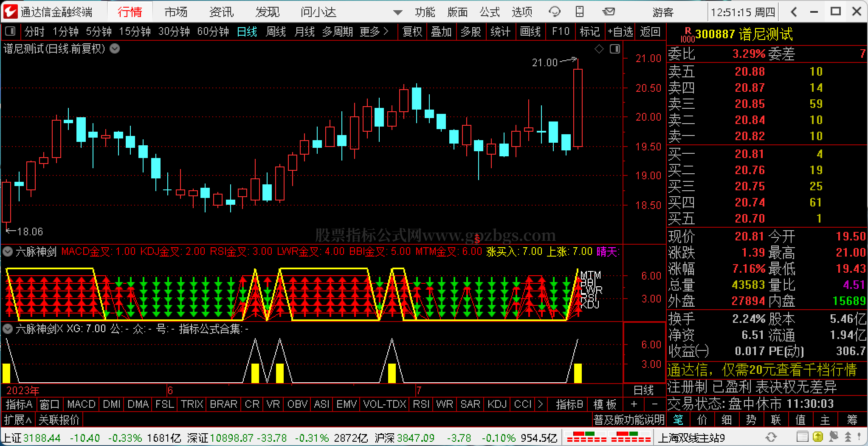Expand the 六脉神剑 indicator settings circle

(x=8, y=252)
